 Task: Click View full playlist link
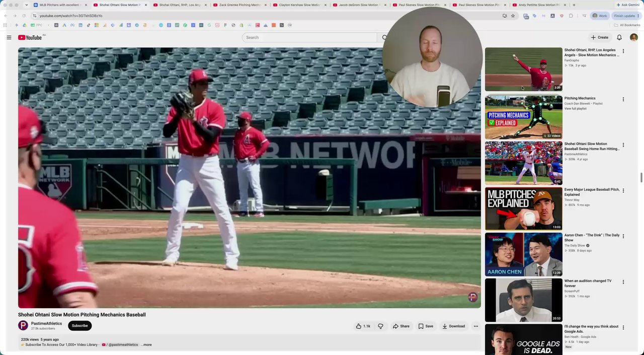point(575,109)
